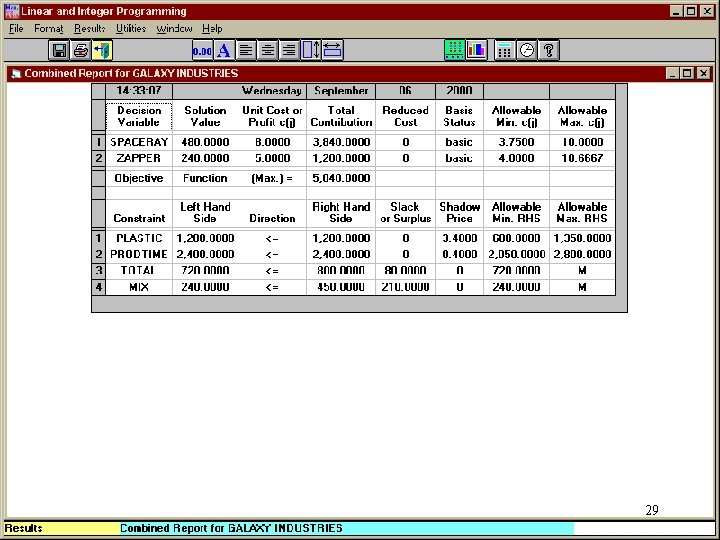Click the 5,040.0000 objective value
The height and width of the screenshot is (540, 720).
coord(341,178)
